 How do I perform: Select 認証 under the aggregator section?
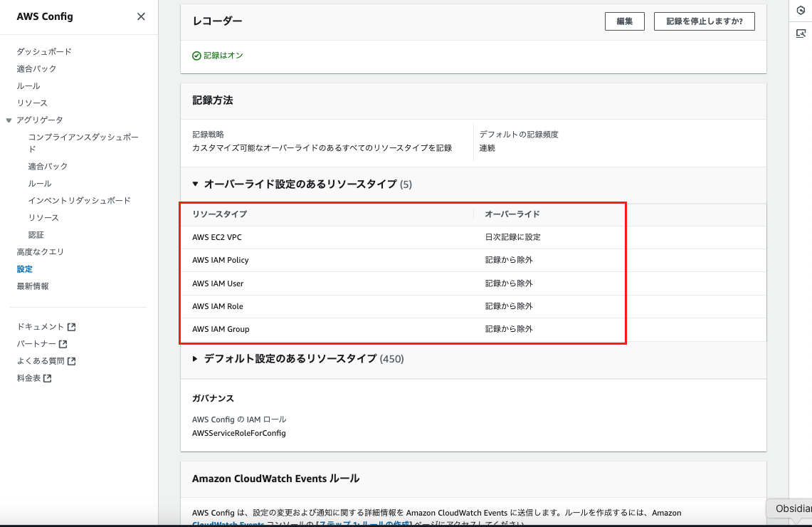[x=36, y=234]
